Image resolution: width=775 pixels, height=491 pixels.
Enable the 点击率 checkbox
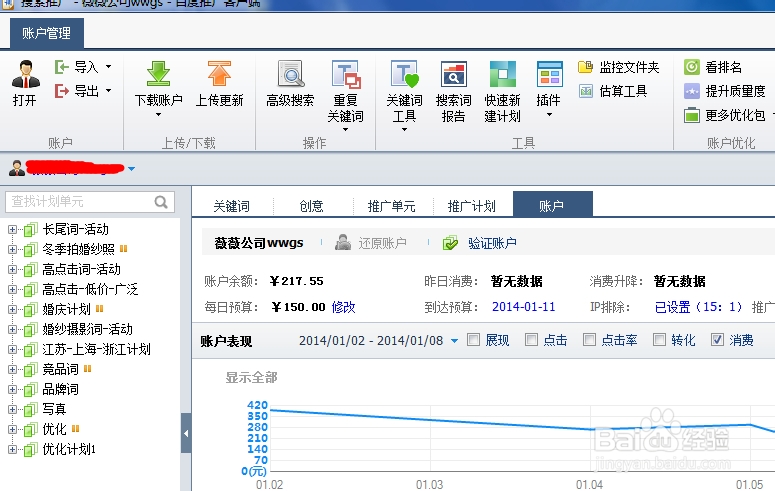[x=589, y=339]
